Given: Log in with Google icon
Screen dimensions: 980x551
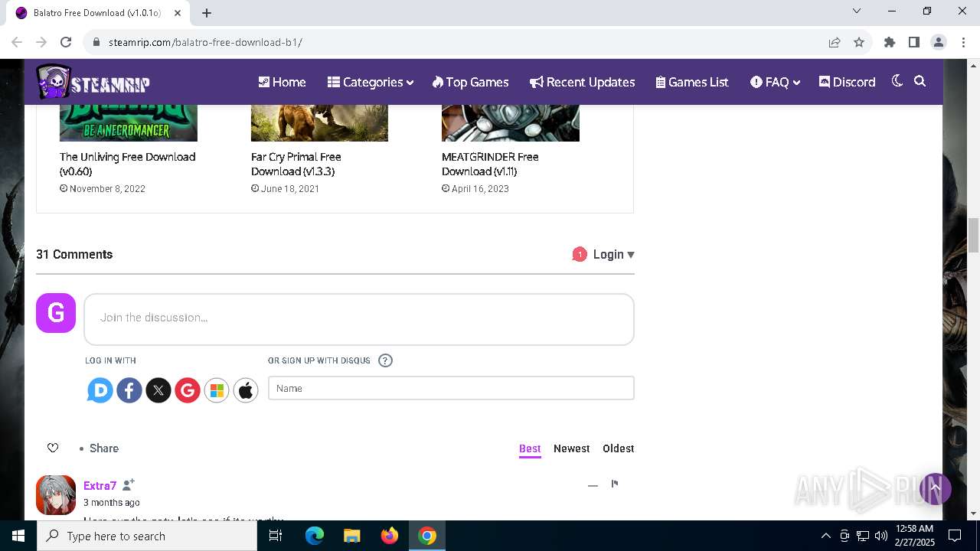Looking at the screenshot, I should [187, 390].
